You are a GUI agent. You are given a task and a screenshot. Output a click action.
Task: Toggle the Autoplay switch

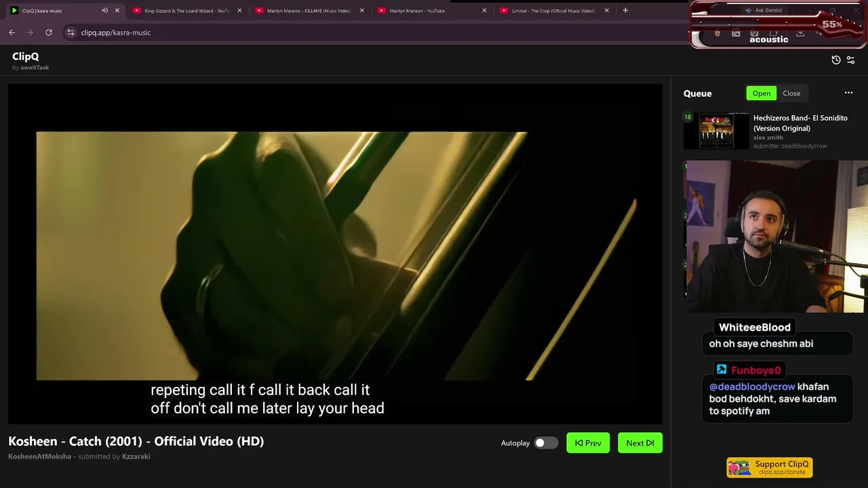click(x=545, y=443)
